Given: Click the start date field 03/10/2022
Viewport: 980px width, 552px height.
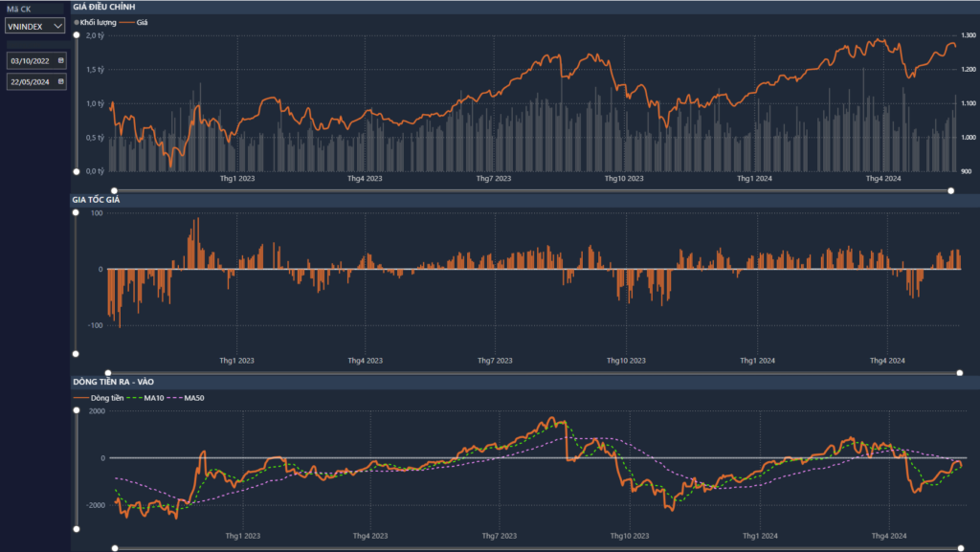Looking at the screenshot, I should tap(31, 60).
